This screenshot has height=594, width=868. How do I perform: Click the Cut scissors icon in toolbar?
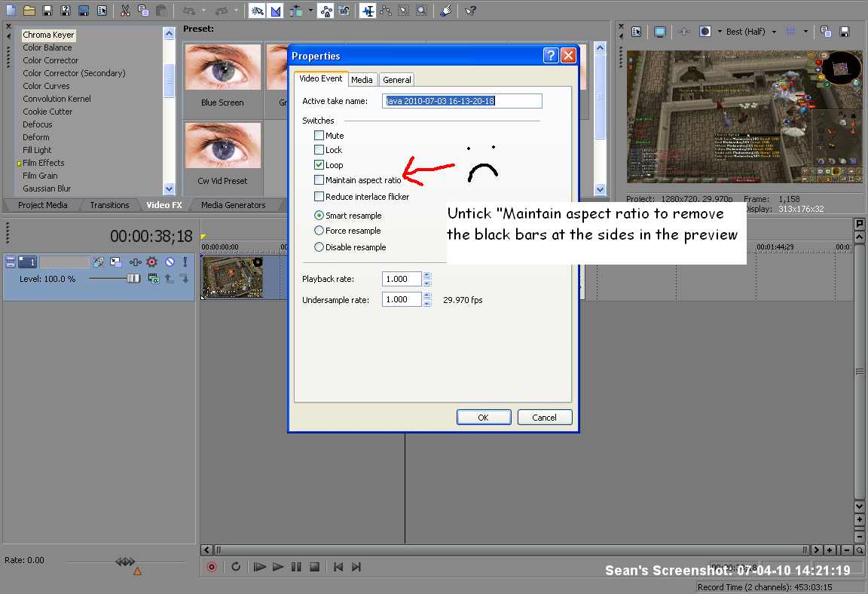(125, 11)
